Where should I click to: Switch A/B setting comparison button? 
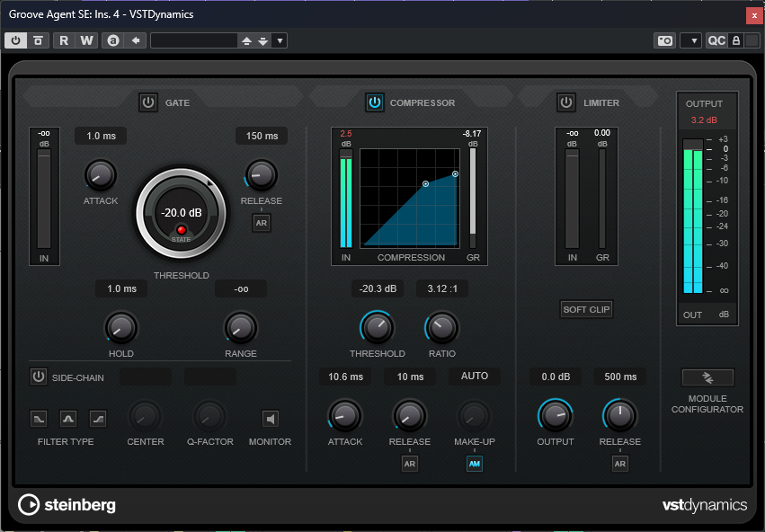coord(113,40)
